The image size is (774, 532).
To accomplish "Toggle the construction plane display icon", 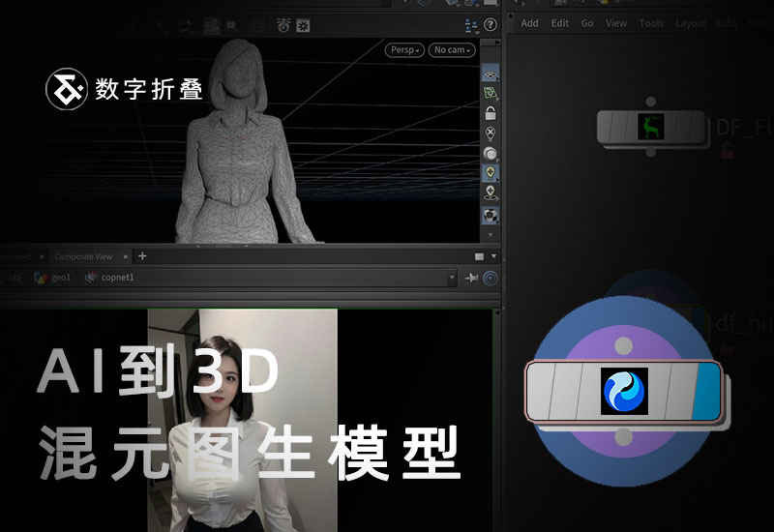I will click(491, 73).
